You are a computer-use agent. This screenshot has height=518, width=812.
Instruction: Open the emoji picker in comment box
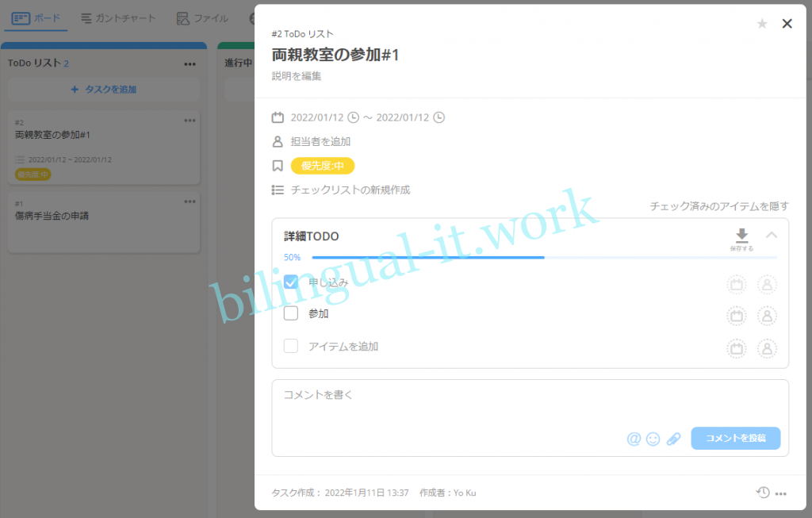tap(653, 439)
